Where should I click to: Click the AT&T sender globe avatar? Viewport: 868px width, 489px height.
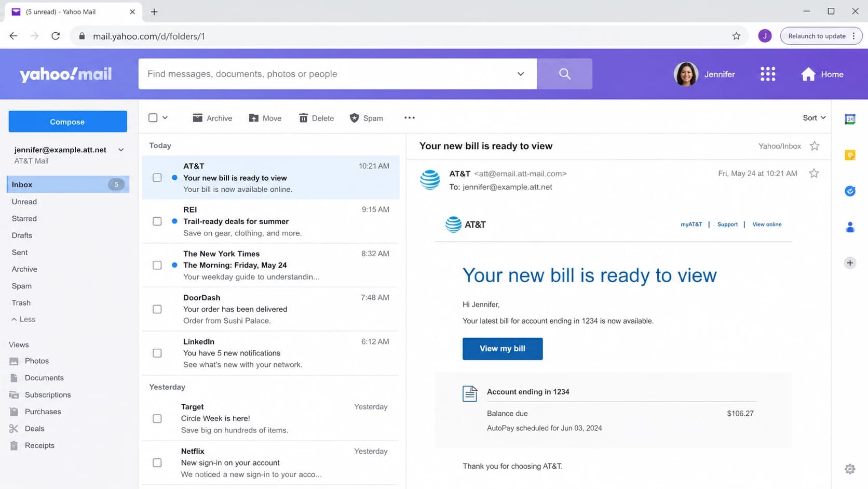click(x=430, y=180)
